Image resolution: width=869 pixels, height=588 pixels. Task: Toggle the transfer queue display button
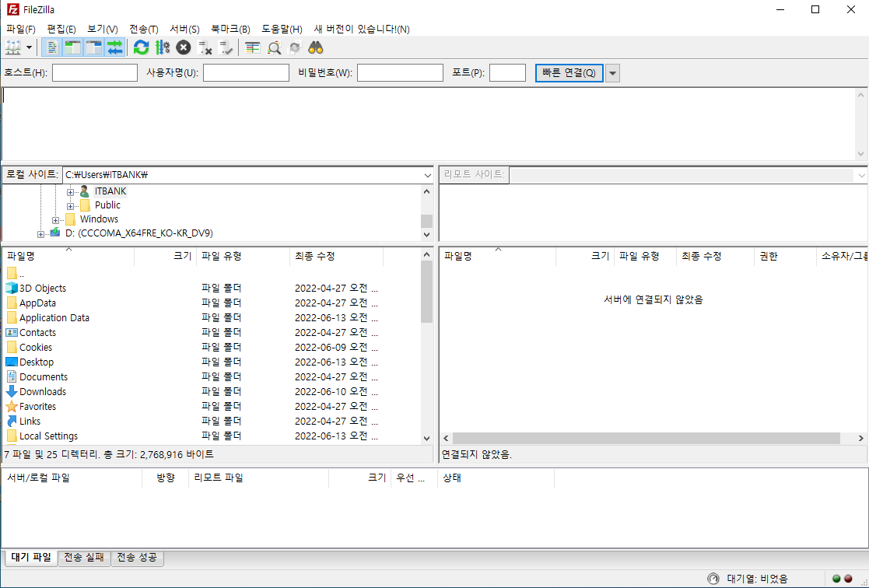pos(114,47)
